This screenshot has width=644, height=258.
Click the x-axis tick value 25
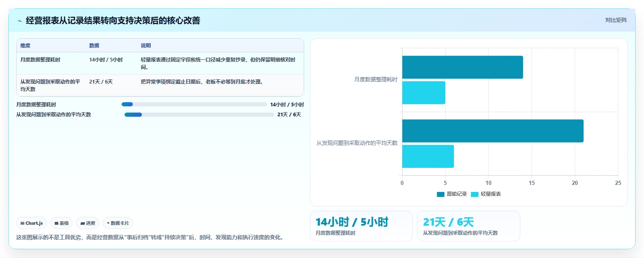(618, 183)
